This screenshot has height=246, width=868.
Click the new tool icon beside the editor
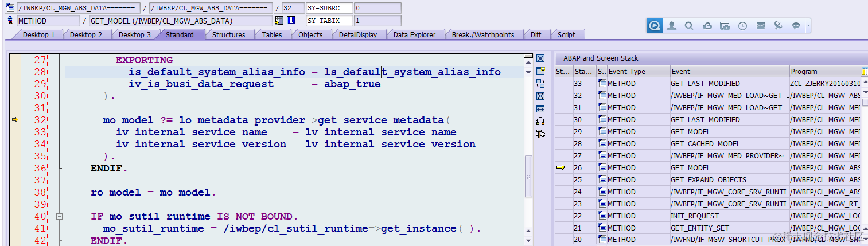540,71
